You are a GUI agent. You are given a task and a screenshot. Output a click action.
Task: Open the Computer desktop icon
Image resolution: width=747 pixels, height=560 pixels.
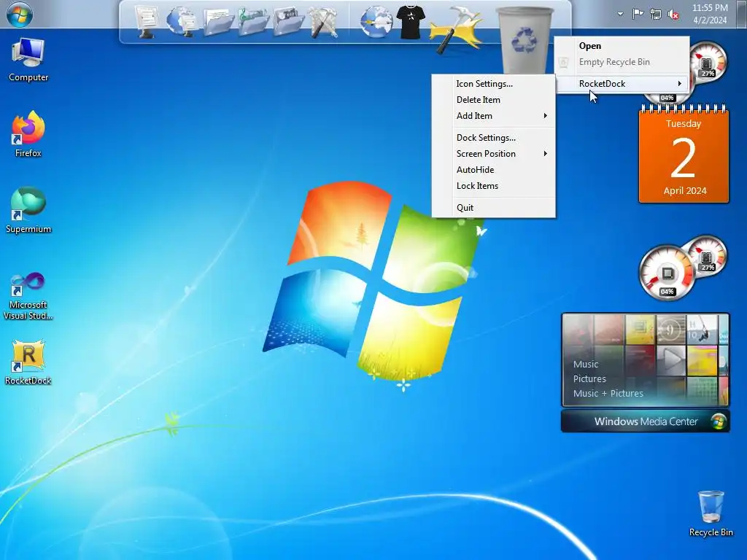(28, 60)
